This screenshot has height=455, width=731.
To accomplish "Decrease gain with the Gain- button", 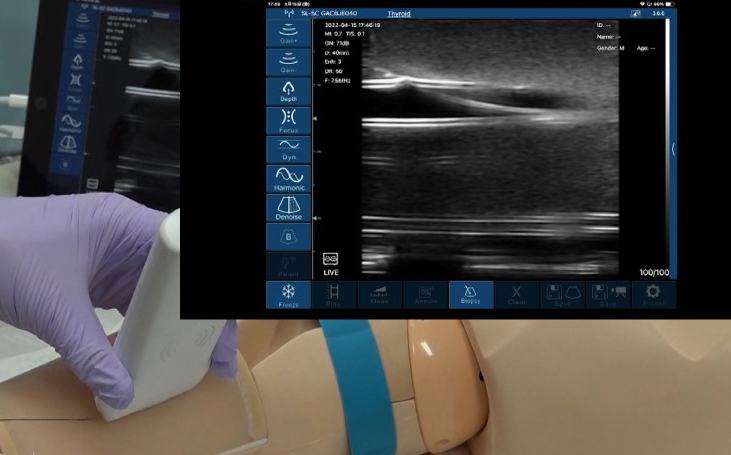I will (289, 62).
